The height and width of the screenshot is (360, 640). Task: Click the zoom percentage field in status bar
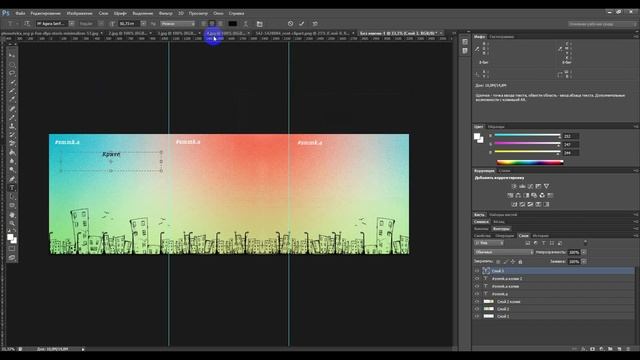coord(7,349)
